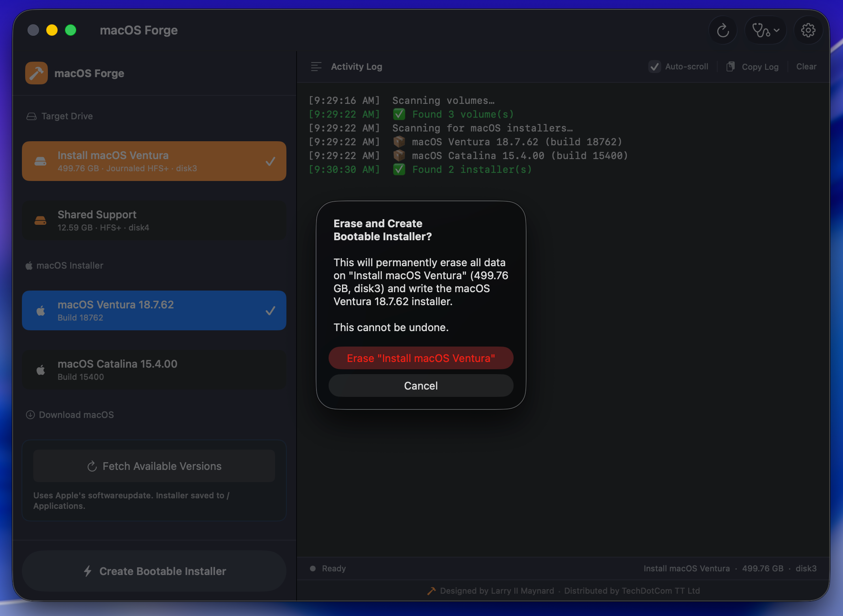
Task: Click Apple icon beside macOS Catalina
Action: point(41,370)
